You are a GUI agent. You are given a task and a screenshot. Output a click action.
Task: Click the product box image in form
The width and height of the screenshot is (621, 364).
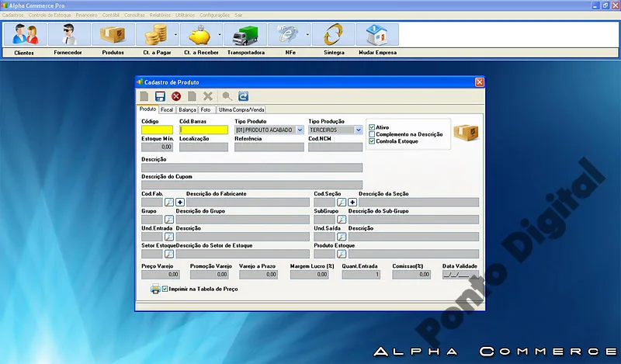click(467, 133)
